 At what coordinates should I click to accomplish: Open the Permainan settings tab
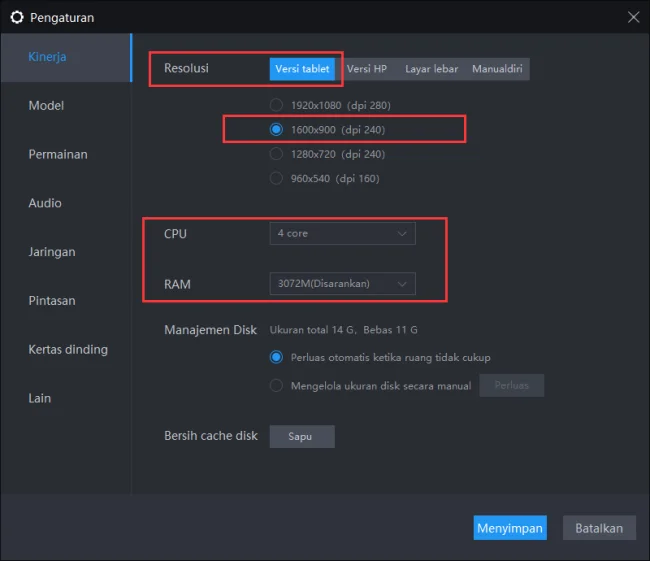click(x=66, y=155)
